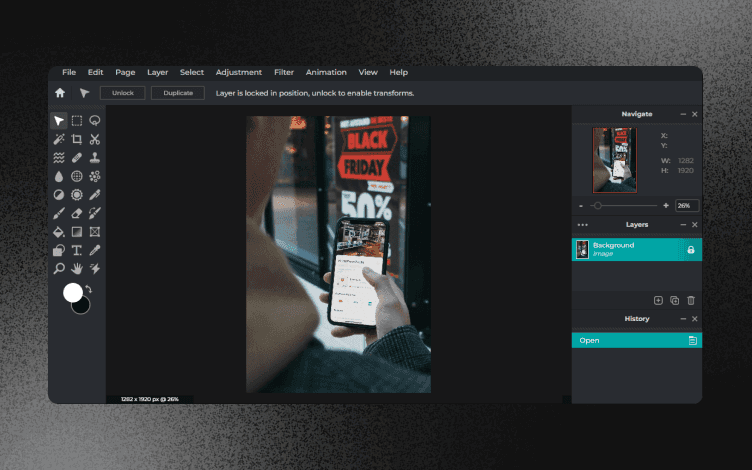The image size is (752, 470).
Task: Open the Animation menu
Action: pyautogui.click(x=326, y=72)
